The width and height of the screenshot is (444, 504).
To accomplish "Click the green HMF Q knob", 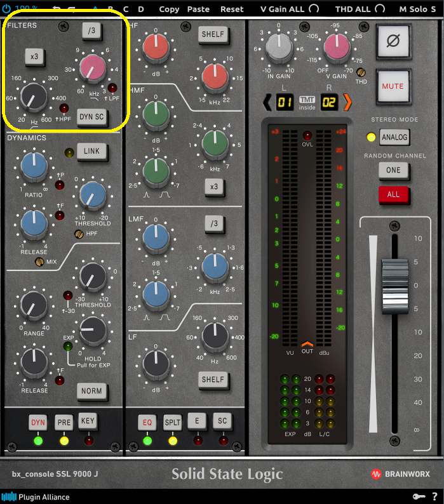I will pos(156,171).
